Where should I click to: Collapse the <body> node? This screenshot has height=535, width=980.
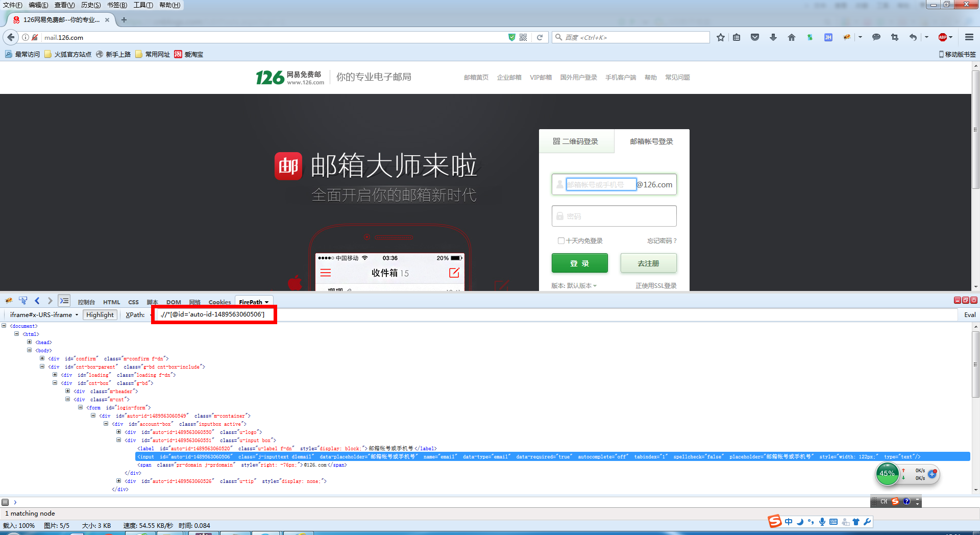click(x=30, y=350)
